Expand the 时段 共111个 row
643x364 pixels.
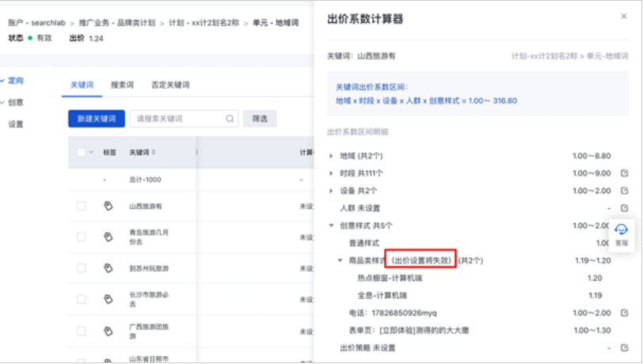(331, 173)
